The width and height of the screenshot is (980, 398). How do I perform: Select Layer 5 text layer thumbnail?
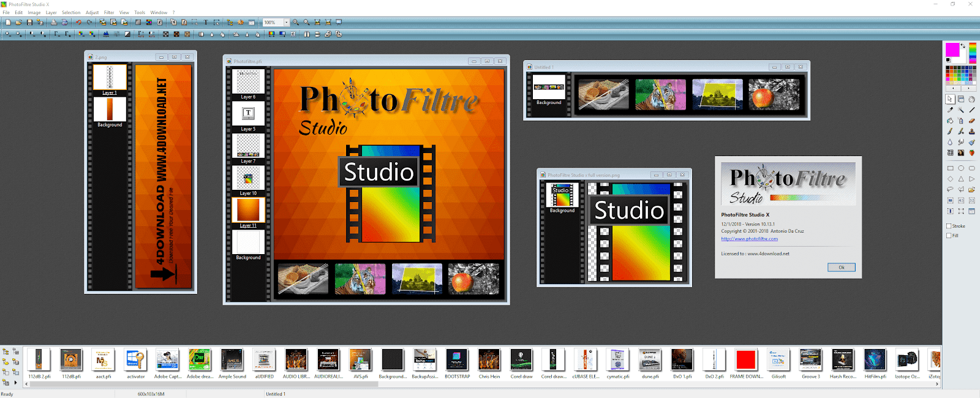(248, 113)
